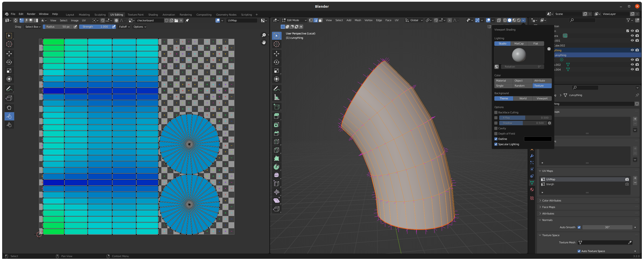644x261 pixels.
Task: Open the File menu
Action: [x=13, y=14]
